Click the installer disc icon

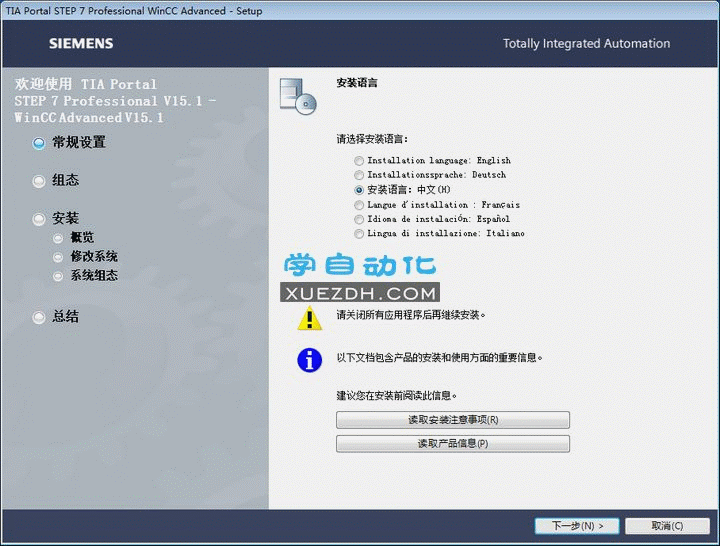298,96
